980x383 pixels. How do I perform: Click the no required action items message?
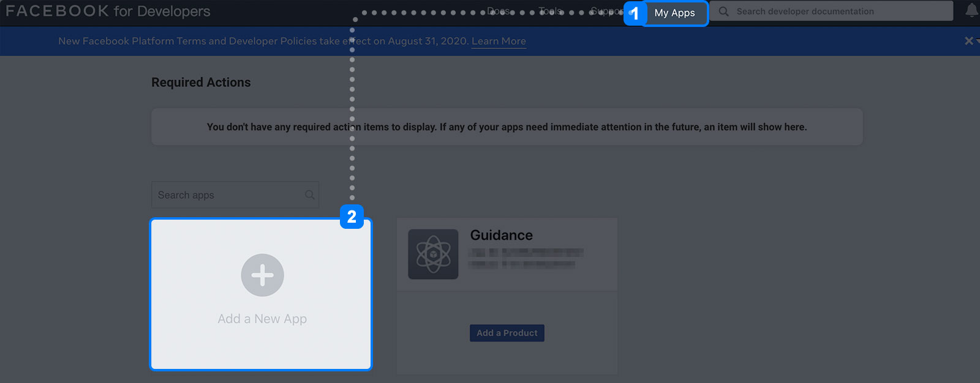tap(507, 127)
